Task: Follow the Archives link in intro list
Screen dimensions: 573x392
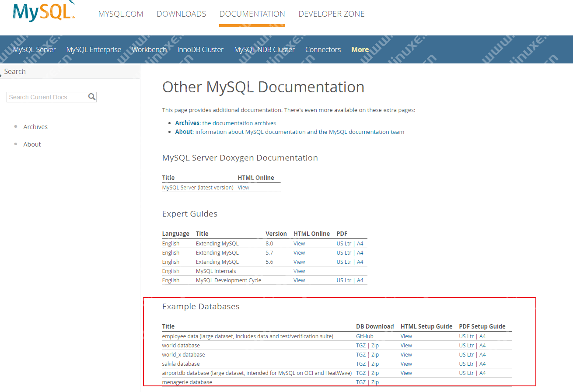Action: (x=187, y=123)
